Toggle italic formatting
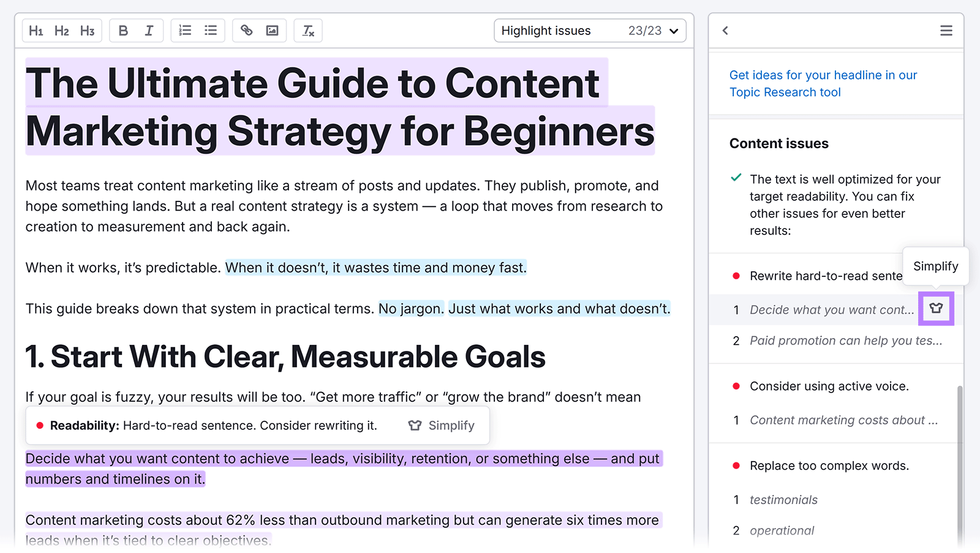This screenshot has height=553, width=980. (148, 30)
